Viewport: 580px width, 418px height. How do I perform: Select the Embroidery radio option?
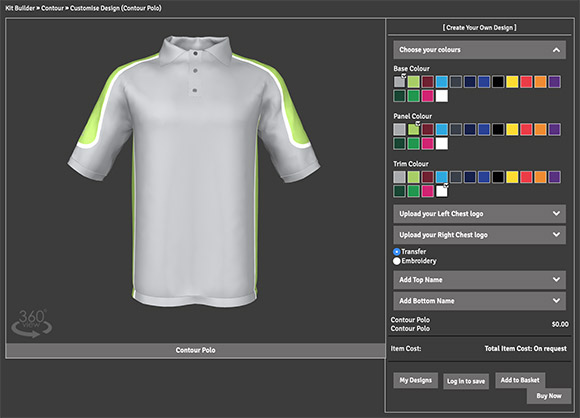click(397, 261)
